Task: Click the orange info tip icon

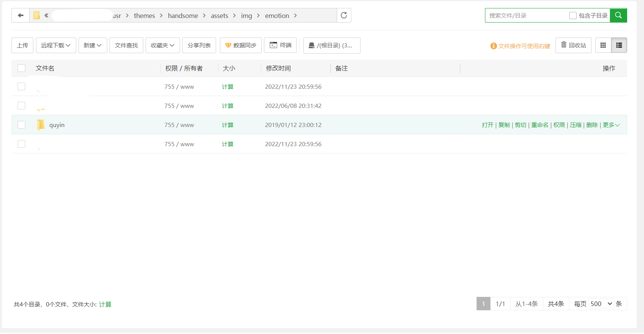Action: click(x=493, y=46)
